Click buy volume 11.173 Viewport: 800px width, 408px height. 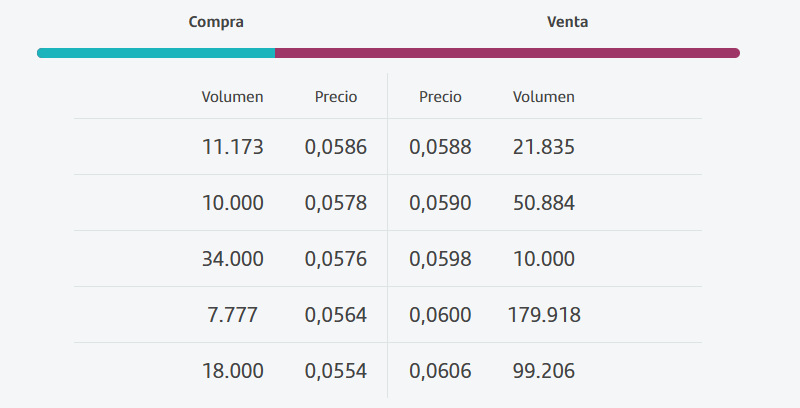(x=232, y=147)
